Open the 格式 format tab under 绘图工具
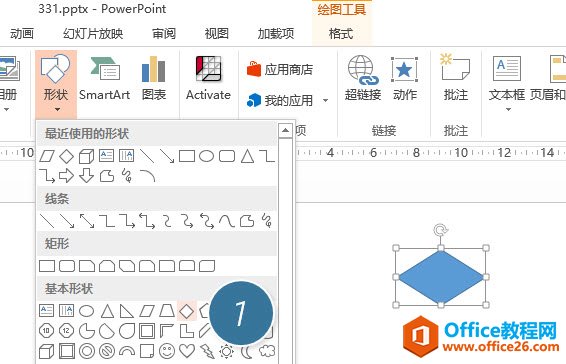The image size is (566, 364). coord(341,34)
